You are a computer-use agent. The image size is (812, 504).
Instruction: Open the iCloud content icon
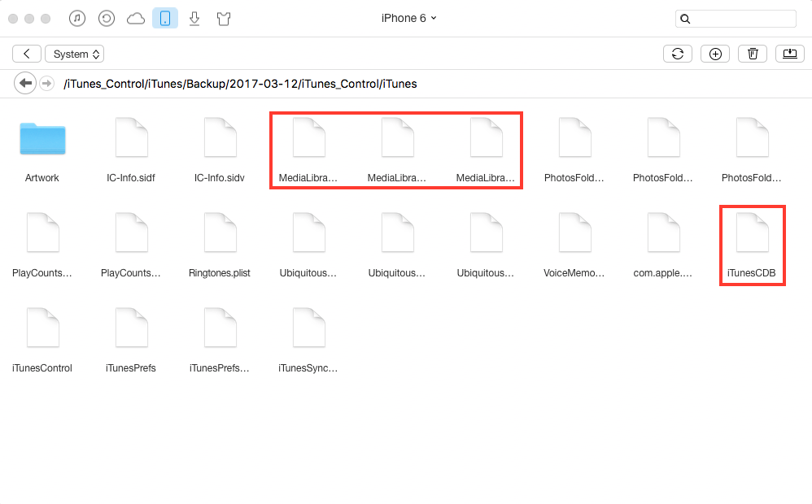pyautogui.click(x=136, y=20)
